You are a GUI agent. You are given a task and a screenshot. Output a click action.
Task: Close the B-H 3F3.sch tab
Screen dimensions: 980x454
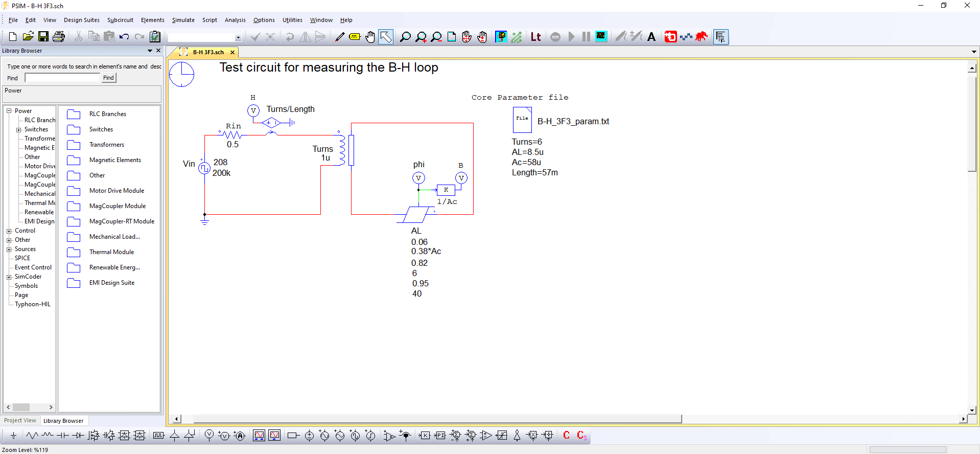point(232,52)
